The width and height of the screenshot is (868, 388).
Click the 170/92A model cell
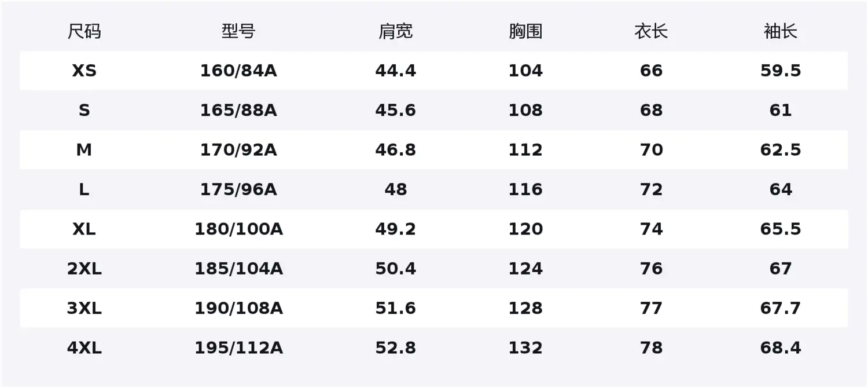pos(238,150)
